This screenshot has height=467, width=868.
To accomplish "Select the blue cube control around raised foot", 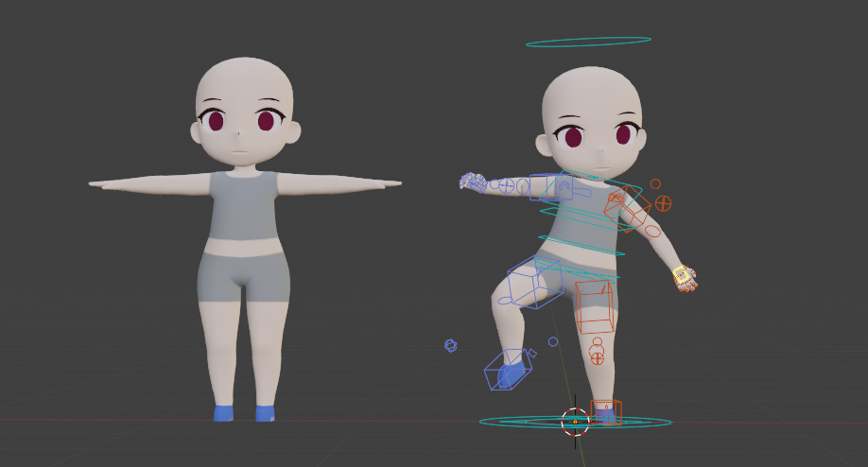I will 510,369.
